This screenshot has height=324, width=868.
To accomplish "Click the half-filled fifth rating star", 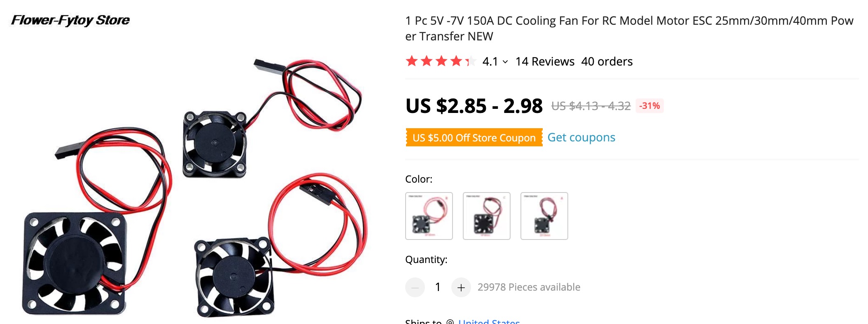I will (470, 61).
